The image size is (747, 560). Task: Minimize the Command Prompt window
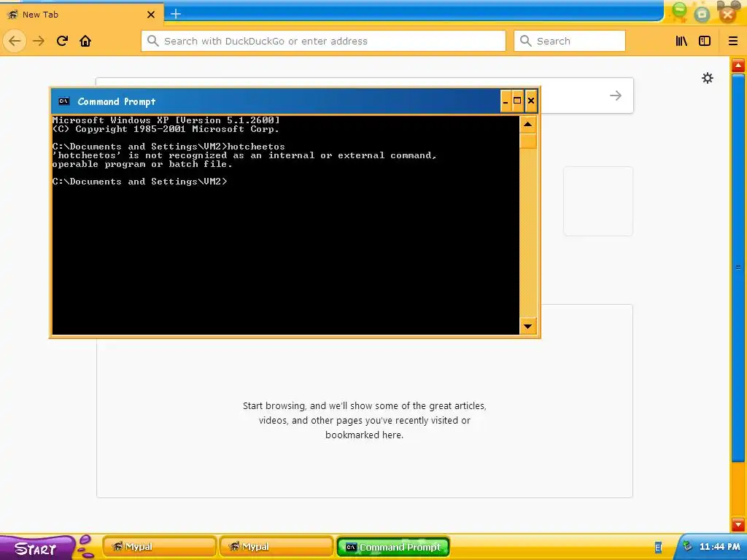[506, 101]
